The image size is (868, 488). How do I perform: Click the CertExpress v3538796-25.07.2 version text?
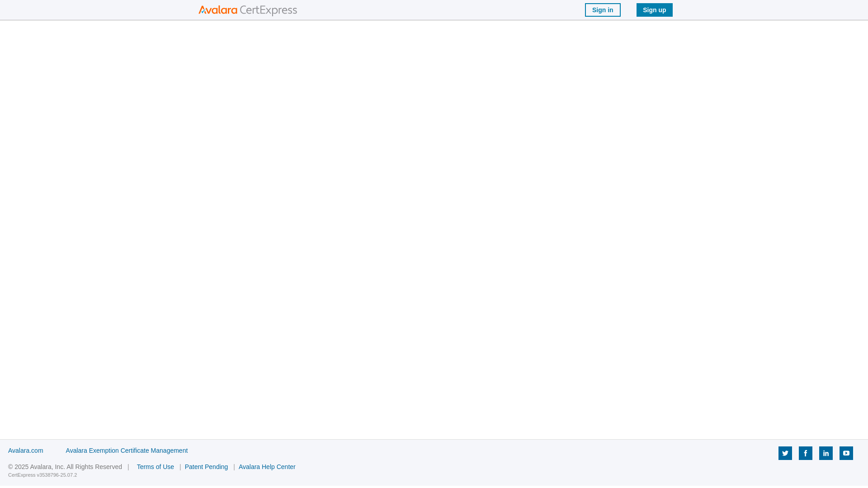point(42,475)
